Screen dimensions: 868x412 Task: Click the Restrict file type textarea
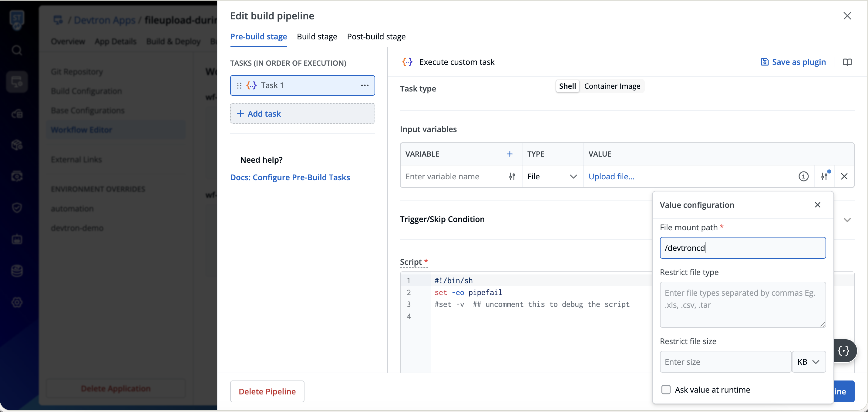743,305
